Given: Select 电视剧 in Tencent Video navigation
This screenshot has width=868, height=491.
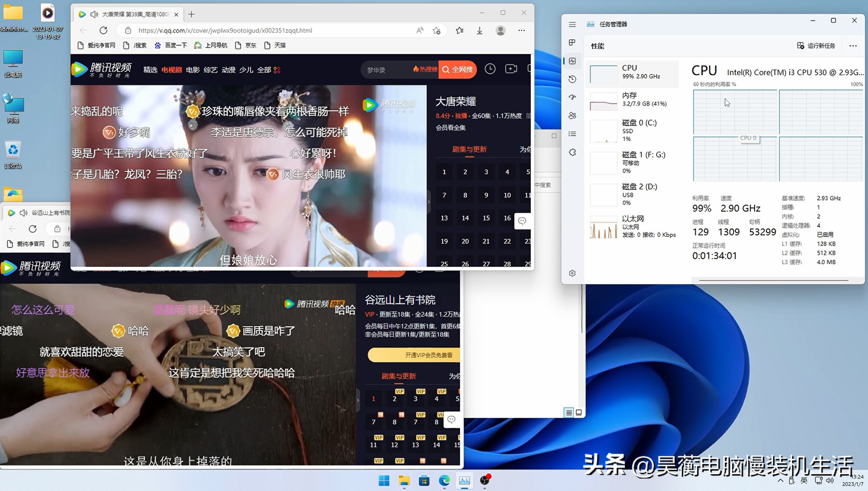Looking at the screenshot, I should pos(172,70).
